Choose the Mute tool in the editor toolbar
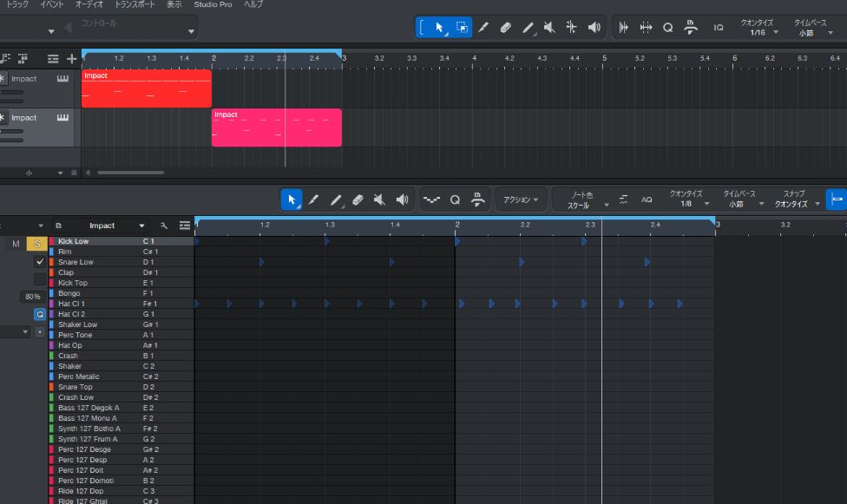This screenshot has height=504, width=847. click(x=379, y=200)
